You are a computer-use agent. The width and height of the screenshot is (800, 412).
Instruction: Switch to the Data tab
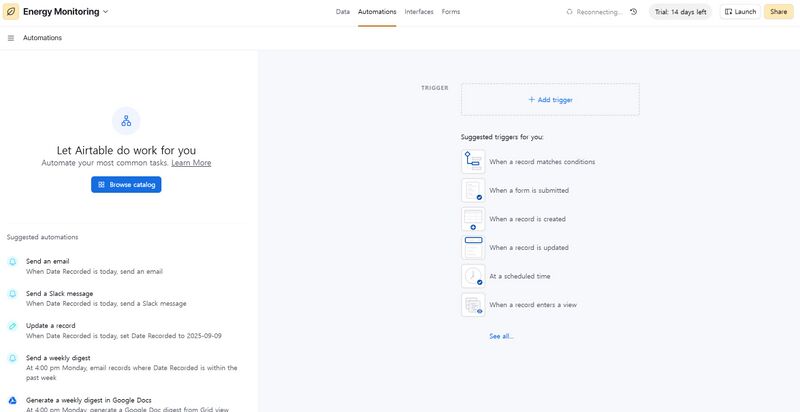pos(342,12)
